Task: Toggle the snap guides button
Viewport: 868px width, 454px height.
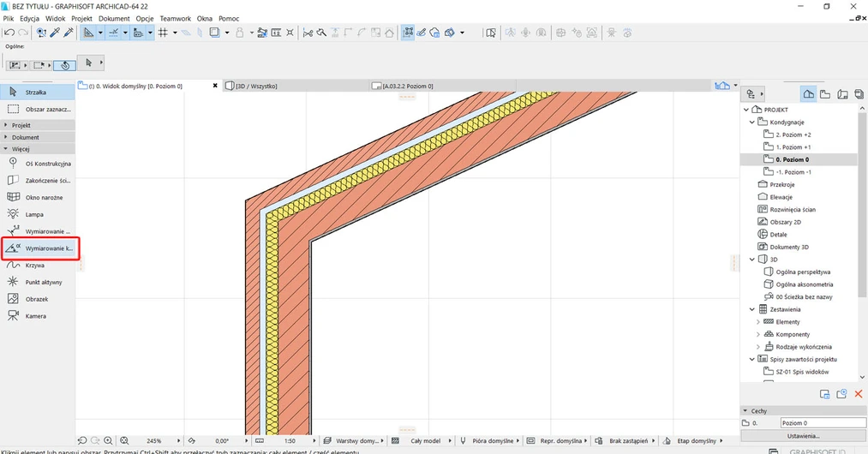Action: [x=113, y=33]
